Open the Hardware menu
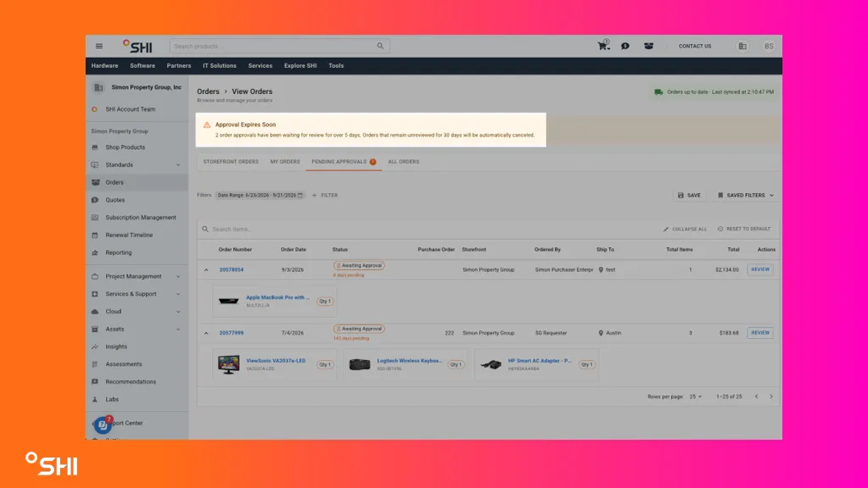Screen dimensions: 868x488 [x=104, y=66]
